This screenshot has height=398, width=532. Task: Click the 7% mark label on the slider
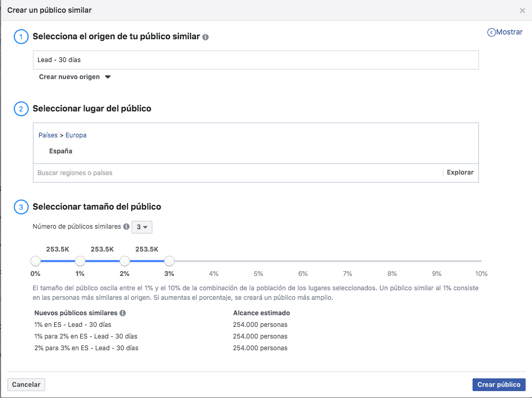pos(347,274)
